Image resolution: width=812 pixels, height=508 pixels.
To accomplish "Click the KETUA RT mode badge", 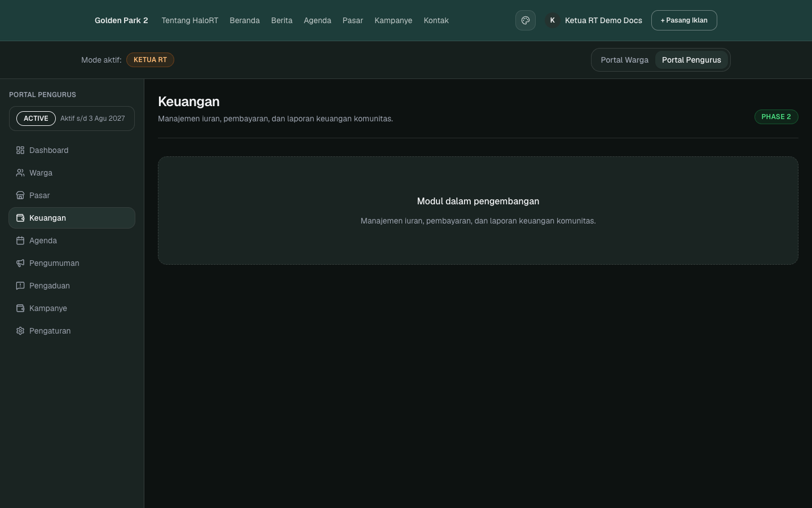I will tap(150, 60).
